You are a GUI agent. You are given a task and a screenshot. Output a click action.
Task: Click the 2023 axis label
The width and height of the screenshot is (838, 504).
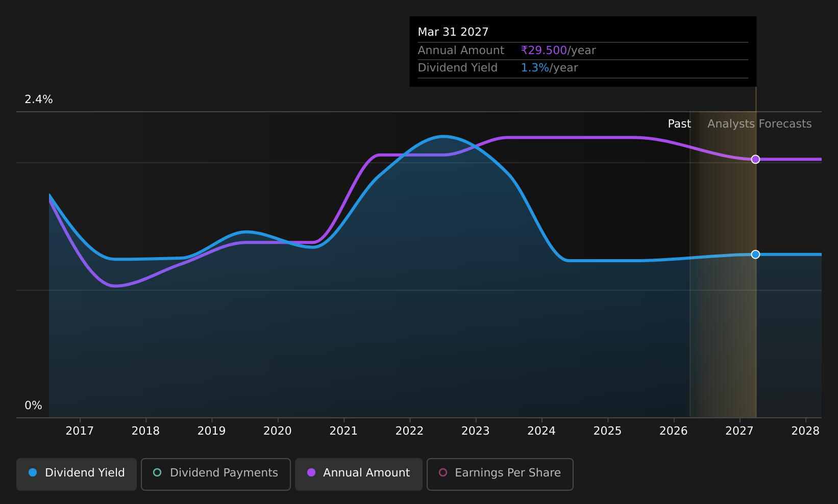tap(476, 431)
